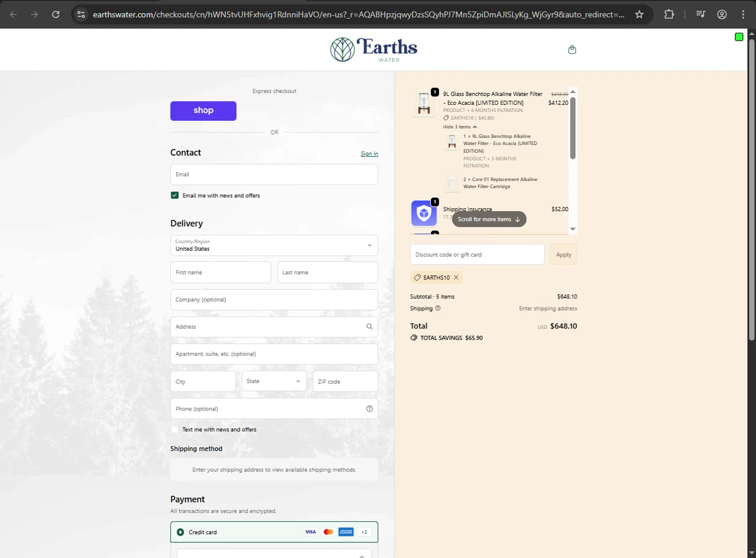The image size is (756, 558).
Task: Pay with the Shop express checkout button
Action: pos(203,111)
